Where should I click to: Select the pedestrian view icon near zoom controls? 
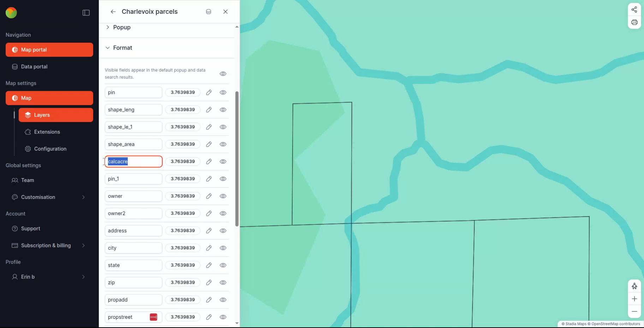(634, 286)
